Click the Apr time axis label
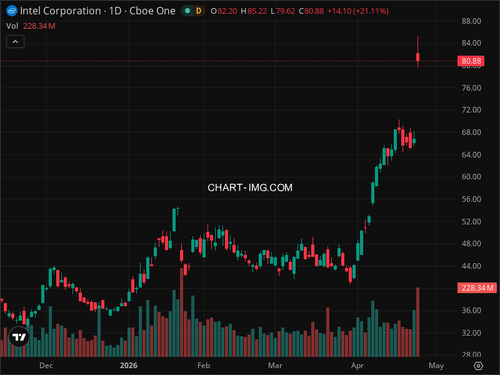Image resolution: width=500 pixels, height=375 pixels. point(357,366)
